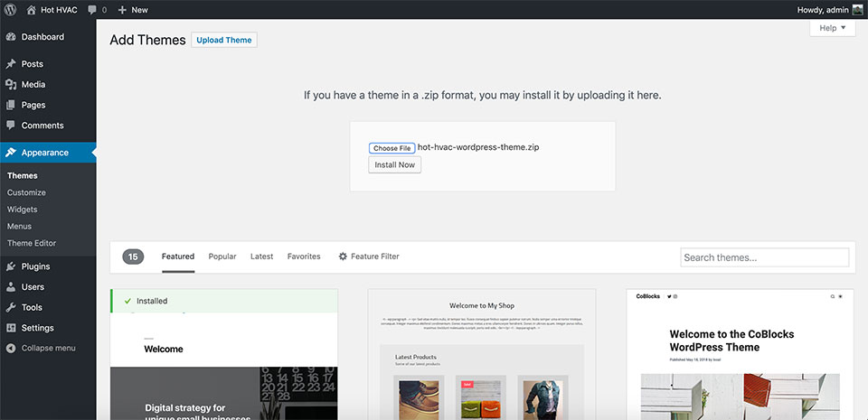Screen dimensions: 868x420
Task: Click Collapse menu text
Action: tap(48, 348)
